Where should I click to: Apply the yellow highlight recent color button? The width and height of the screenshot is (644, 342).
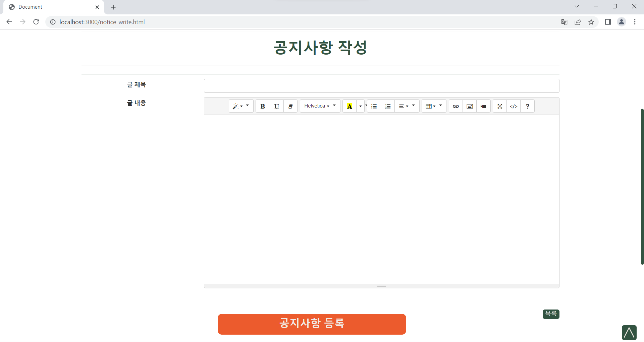(x=350, y=106)
